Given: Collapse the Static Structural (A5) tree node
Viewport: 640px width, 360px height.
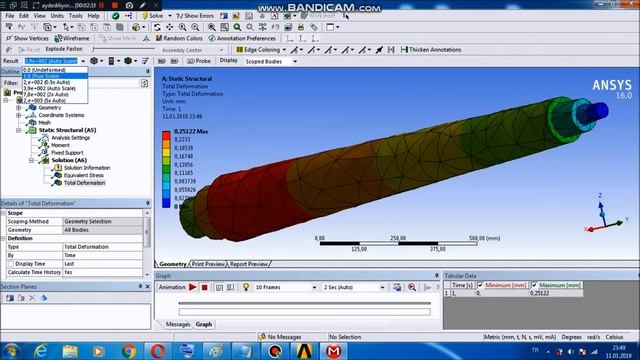Looking at the screenshot, I should pos(18,130).
